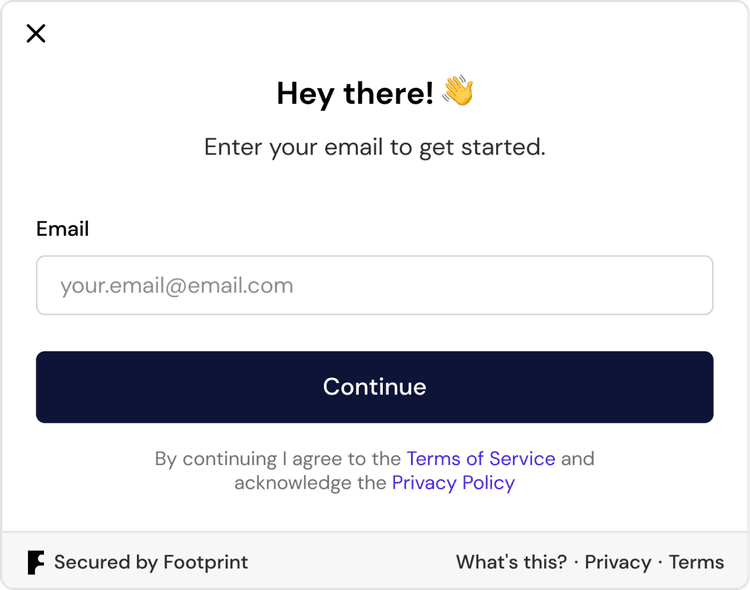Click the "Secured by Footprint" text
Screen dimensions: 750x590
[151, 562]
